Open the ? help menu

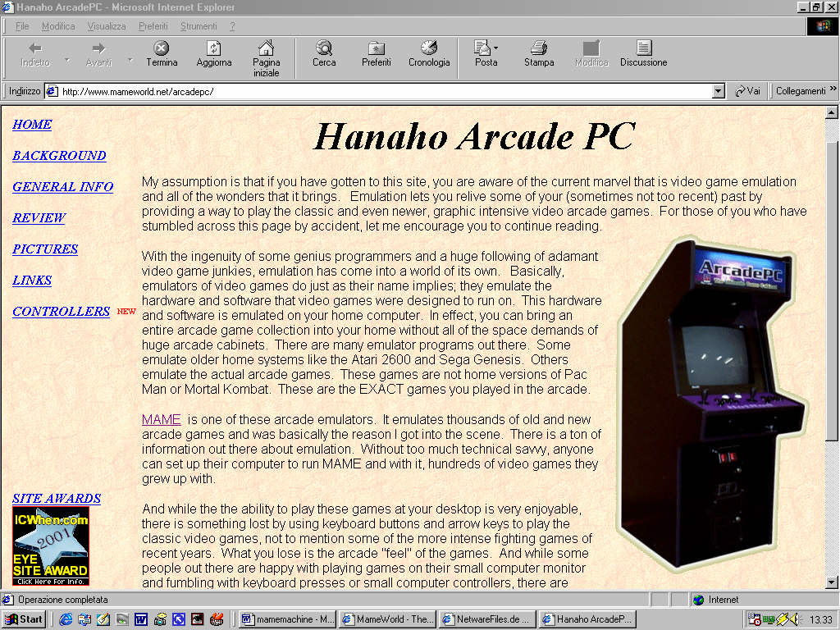click(x=232, y=26)
